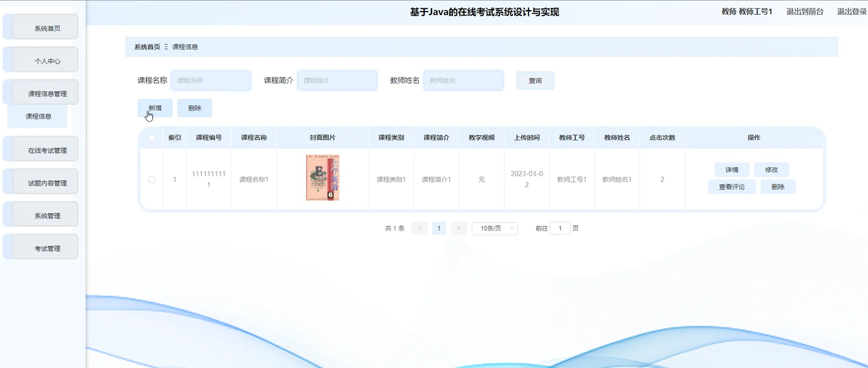
Task: Click 新增 to add a course
Action: pyautogui.click(x=155, y=108)
